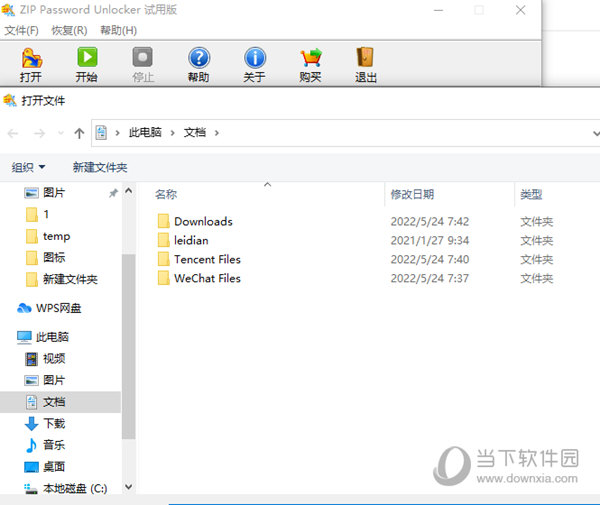600x505 pixels.
Task: Click date 2022/5/24 7:42
Action: pyautogui.click(x=430, y=221)
